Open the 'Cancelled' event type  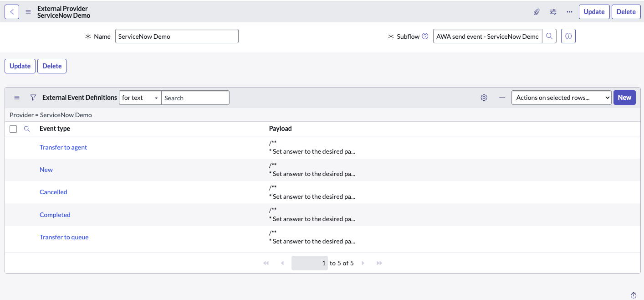(53, 192)
